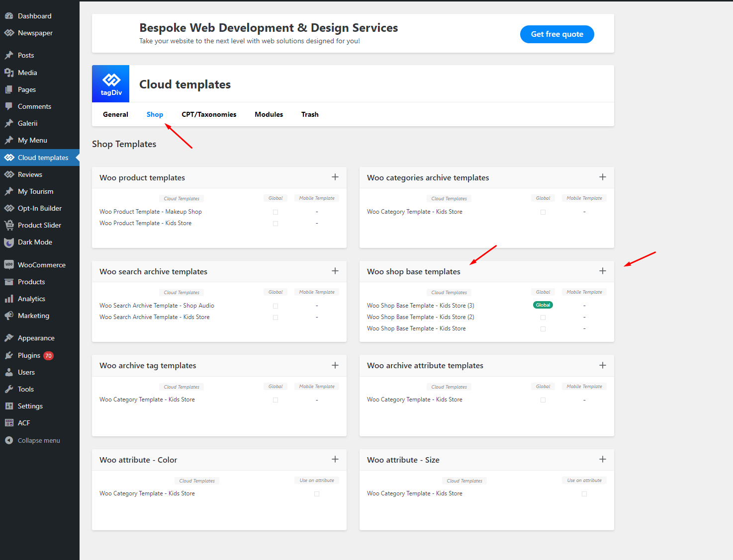
Task: Click plus on Woo attribute - Color panel
Action: [335, 459]
